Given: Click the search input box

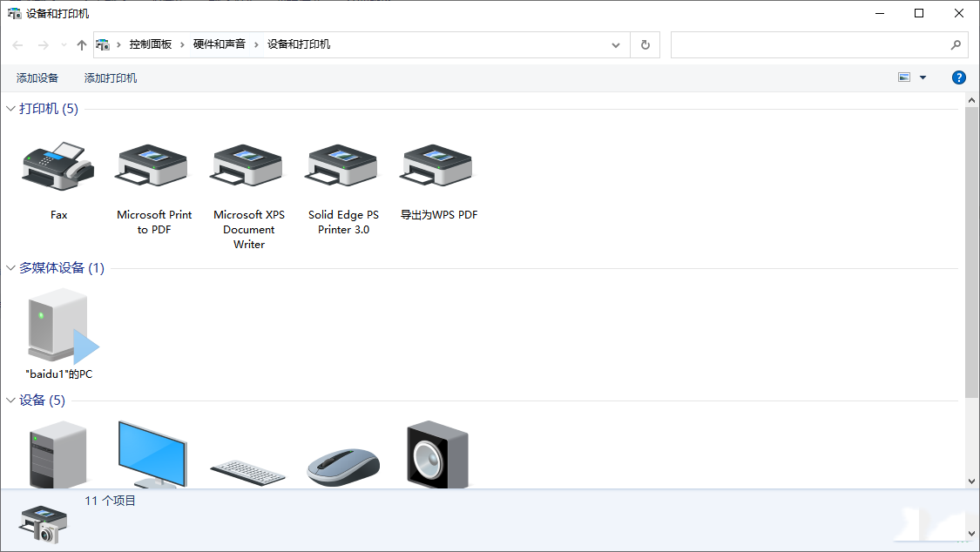Looking at the screenshot, I should click(x=810, y=44).
